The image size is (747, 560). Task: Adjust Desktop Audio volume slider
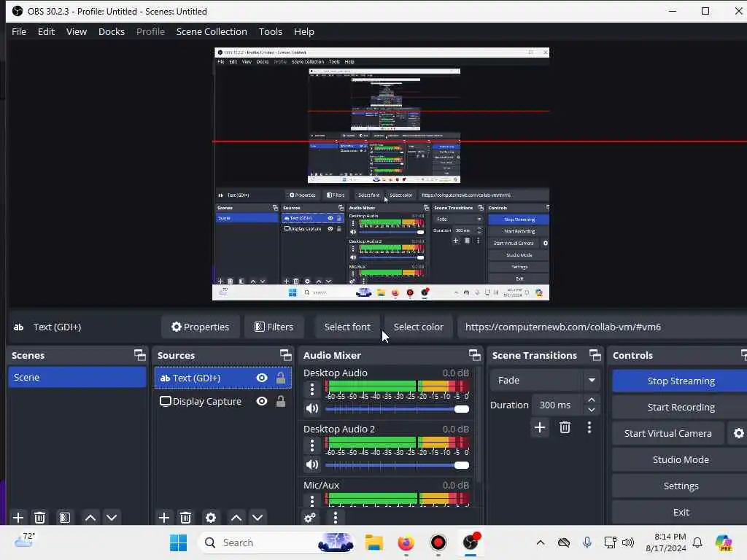pyautogui.click(x=397, y=409)
